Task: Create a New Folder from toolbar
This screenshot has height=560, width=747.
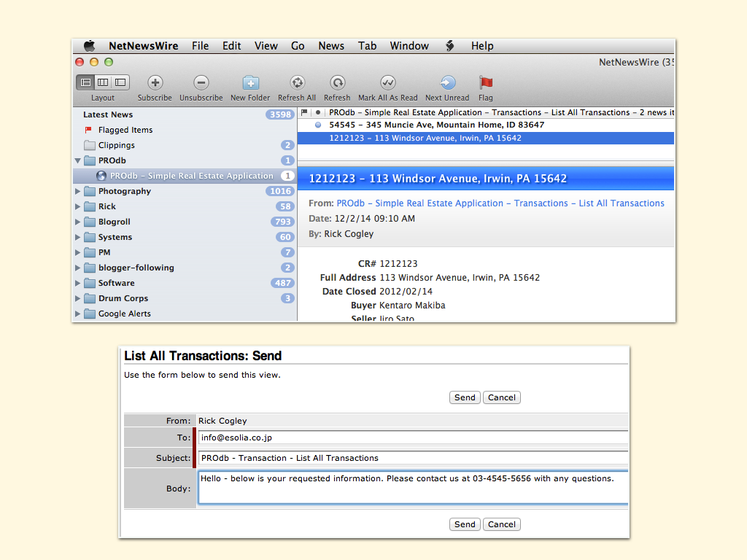Action: [x=250, y=83]
